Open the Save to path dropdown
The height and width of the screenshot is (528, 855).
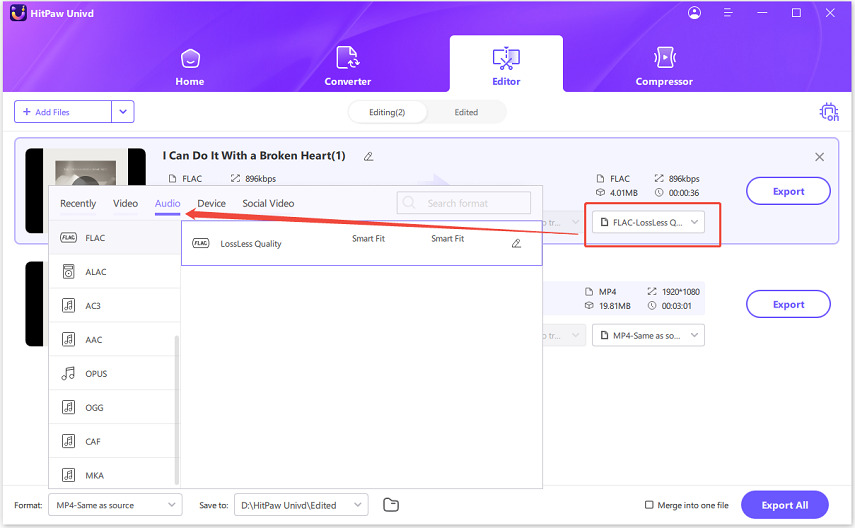coord(301,505)
